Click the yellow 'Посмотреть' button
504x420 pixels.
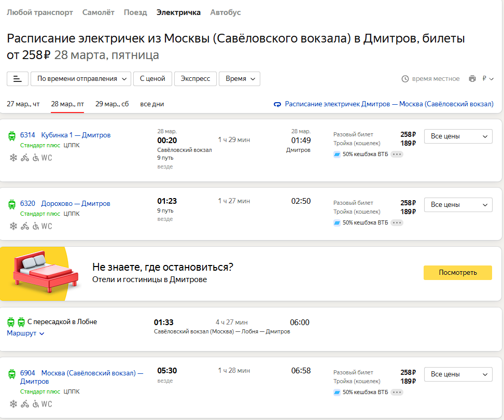[457, 273]
